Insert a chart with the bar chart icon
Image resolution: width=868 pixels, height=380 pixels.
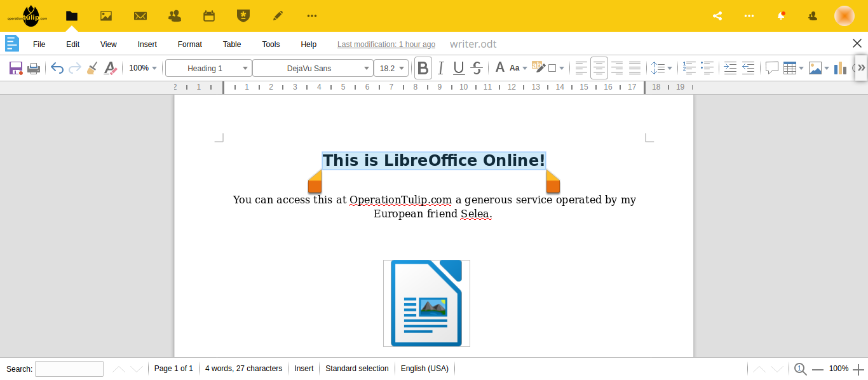click(x=840, y=68)
